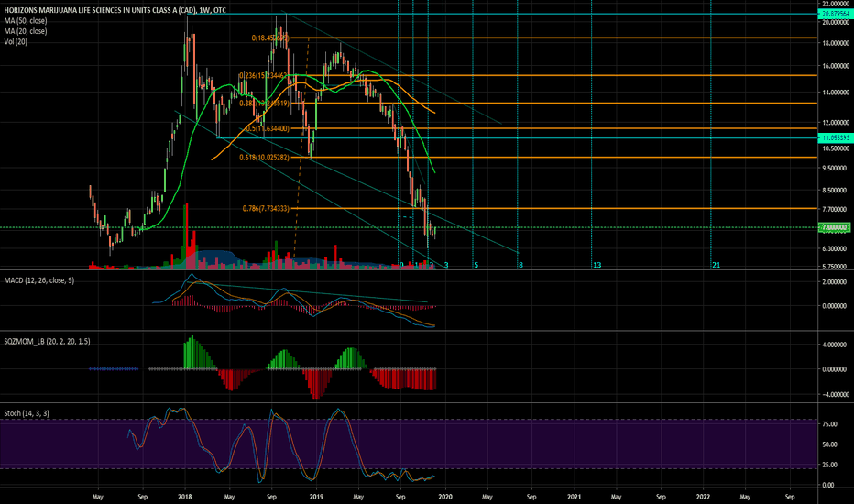Select the Fibonacci time zone marker 13
This screenshot has width=854, height=504.
597,266
